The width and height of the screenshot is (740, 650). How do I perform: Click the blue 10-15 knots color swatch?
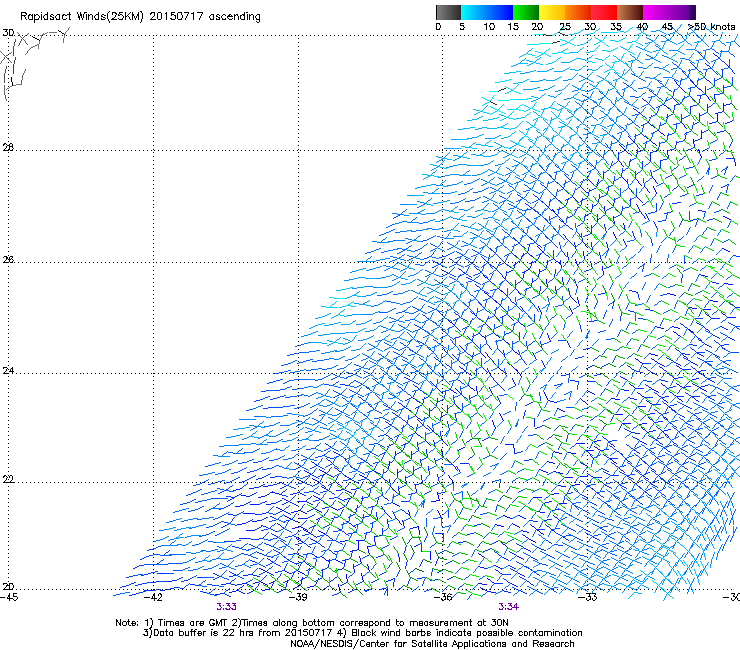pyautogui.click(x=500, y=12)
